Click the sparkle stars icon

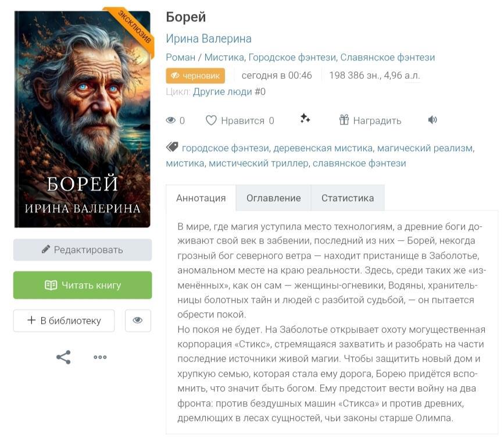305,119
